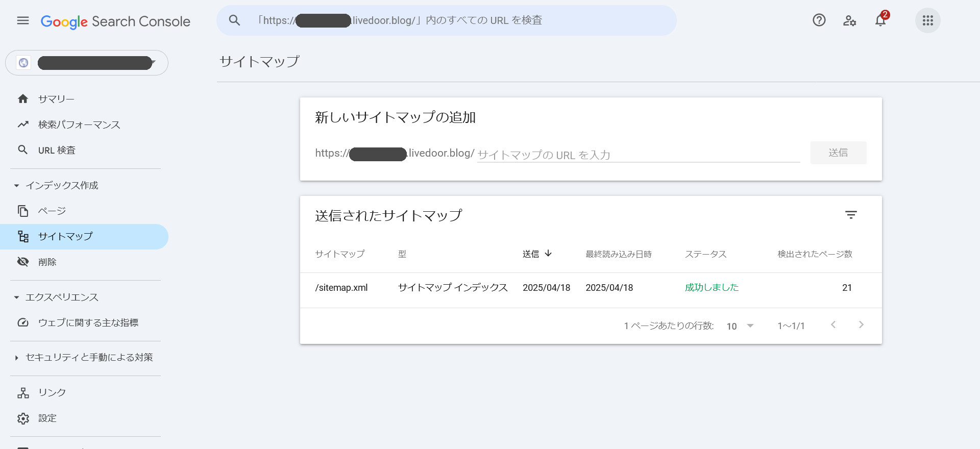Click the home icon beside サマリー
Viewport: 980px width, 449px height.
pos(23,99)
